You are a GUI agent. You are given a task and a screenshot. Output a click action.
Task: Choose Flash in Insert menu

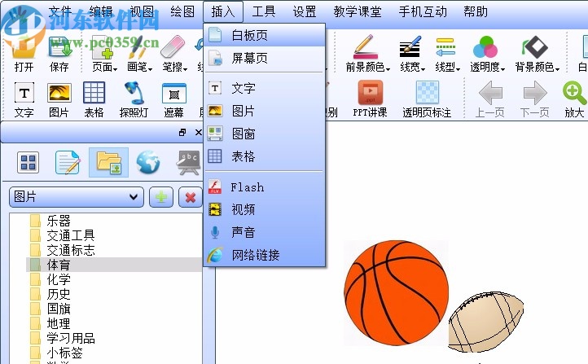(x=265, y=186)
